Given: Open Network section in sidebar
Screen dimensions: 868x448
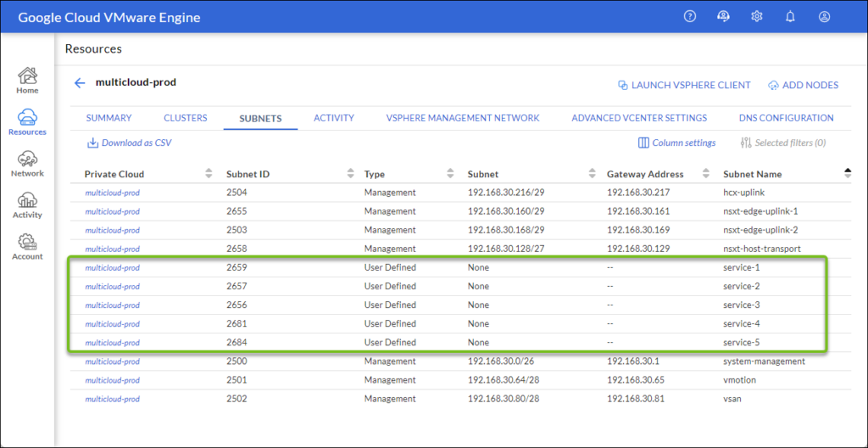Looking at the screenshot, I should 27,164.
